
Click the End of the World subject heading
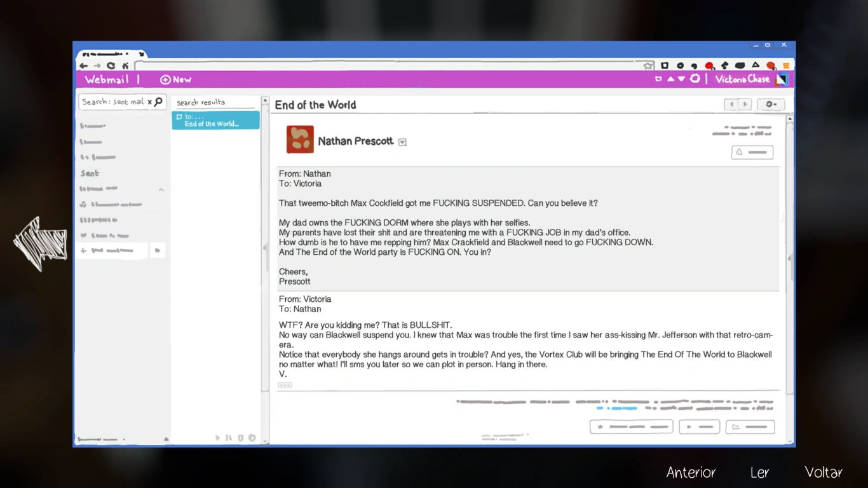[x=315, y=105]
